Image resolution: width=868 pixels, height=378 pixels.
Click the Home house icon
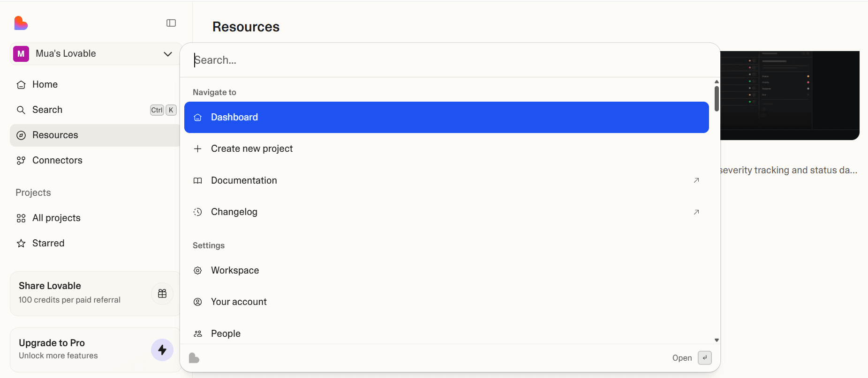[x=21, y=85]
